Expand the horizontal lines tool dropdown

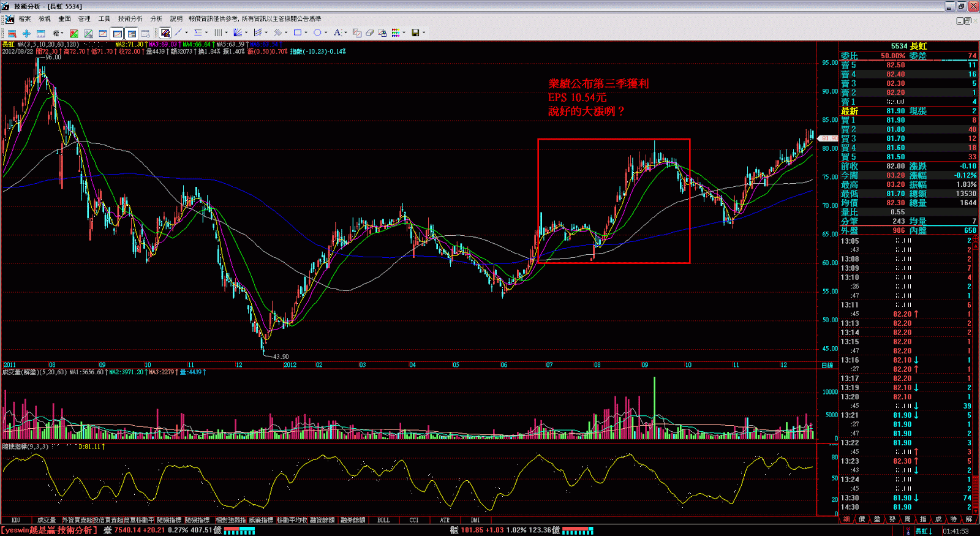[206, 33]
